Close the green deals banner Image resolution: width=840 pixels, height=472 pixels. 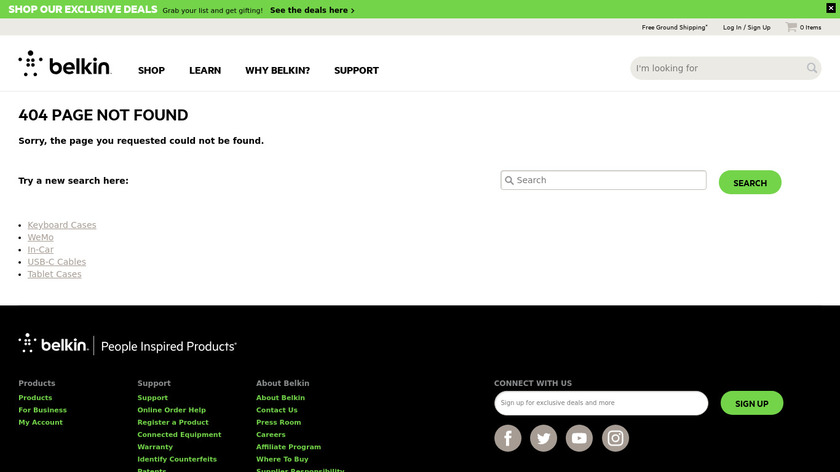click(830, 8)
